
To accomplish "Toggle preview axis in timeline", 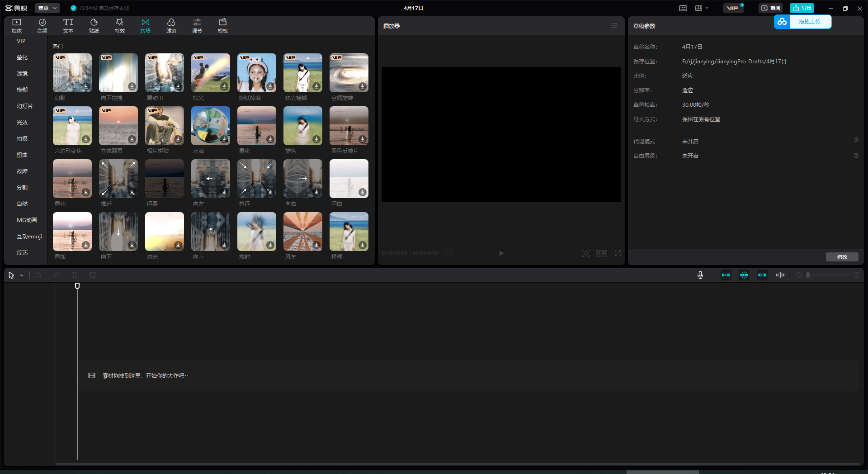I will [x=780, y=275].
